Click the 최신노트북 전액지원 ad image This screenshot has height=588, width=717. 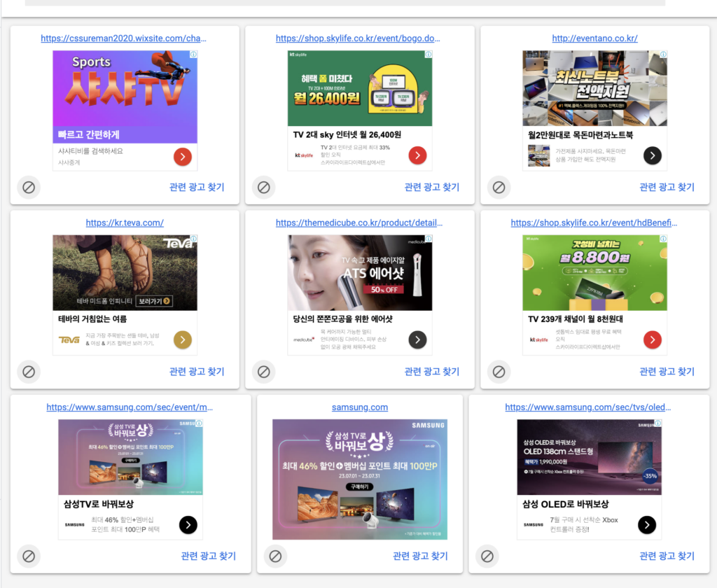[x=595, y=88]
